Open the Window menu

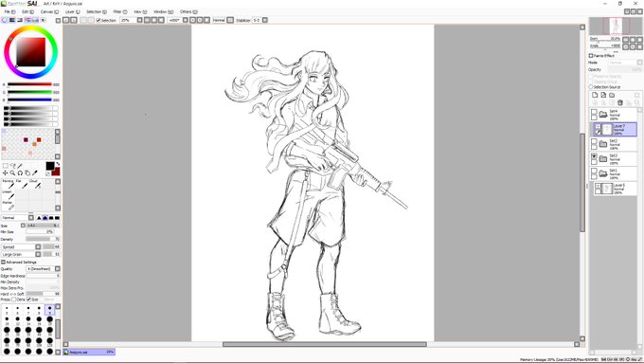click(163, 12)
